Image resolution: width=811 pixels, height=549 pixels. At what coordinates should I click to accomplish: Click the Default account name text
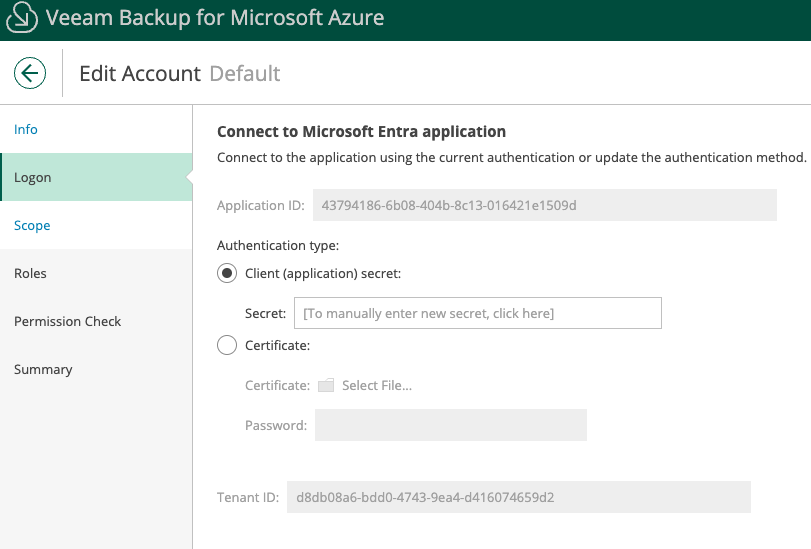(x=244, y=73)
